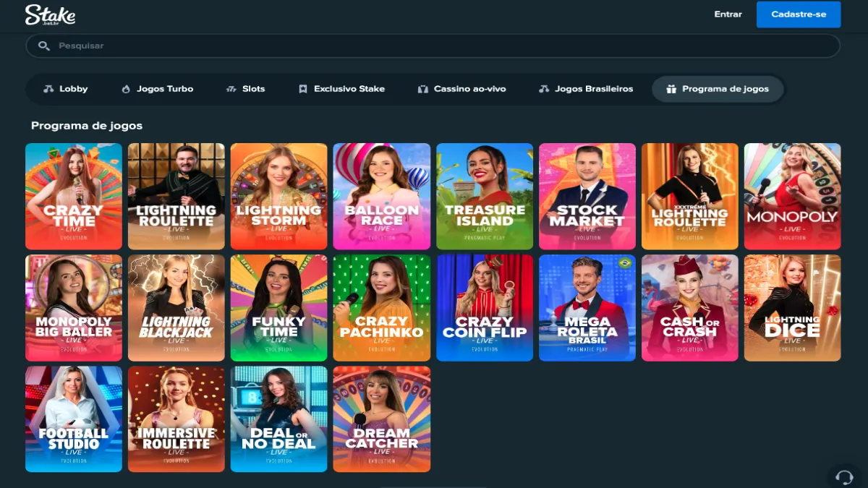Open the Treasure Island game
Image resolution: width=868 pixels, height=488 pixels.
(x=485, y=197)
